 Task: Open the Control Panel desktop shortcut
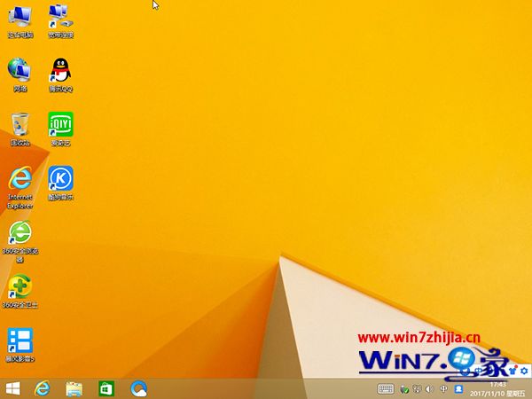click(x=60, y=18)
